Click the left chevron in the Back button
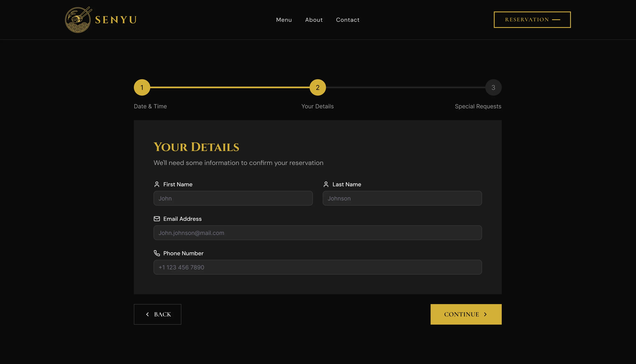636x364 pixels. click(147, 314)
